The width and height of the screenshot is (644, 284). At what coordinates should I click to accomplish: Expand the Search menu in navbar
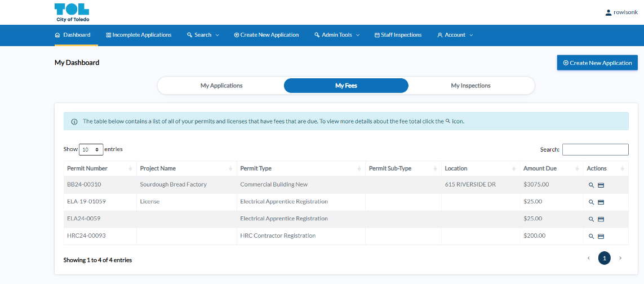point(203,35)
